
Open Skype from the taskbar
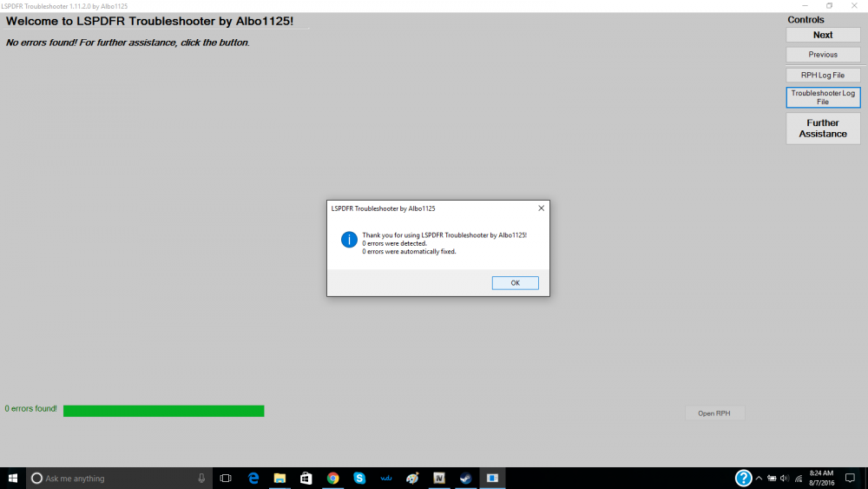(x=359, y=478)
